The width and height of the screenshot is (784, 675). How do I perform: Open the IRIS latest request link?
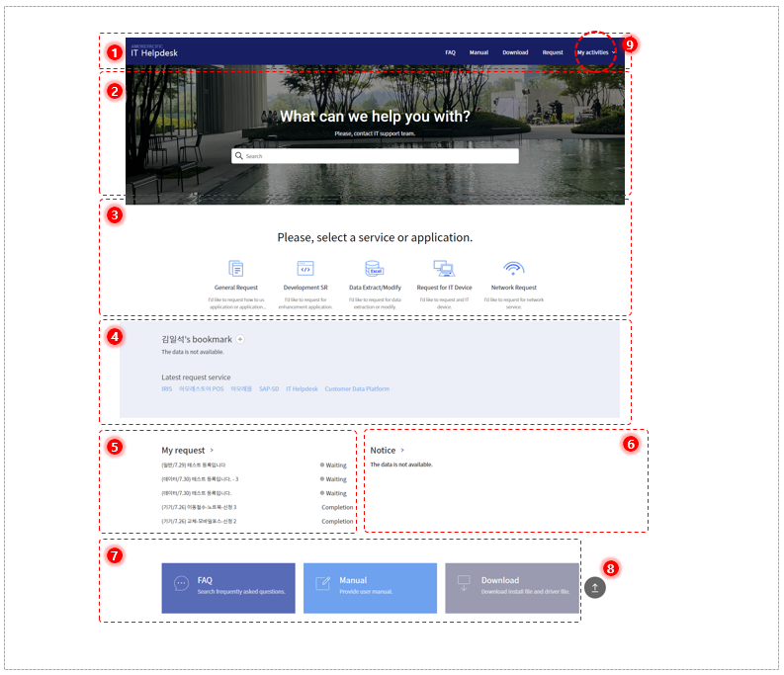pos(166,389)
